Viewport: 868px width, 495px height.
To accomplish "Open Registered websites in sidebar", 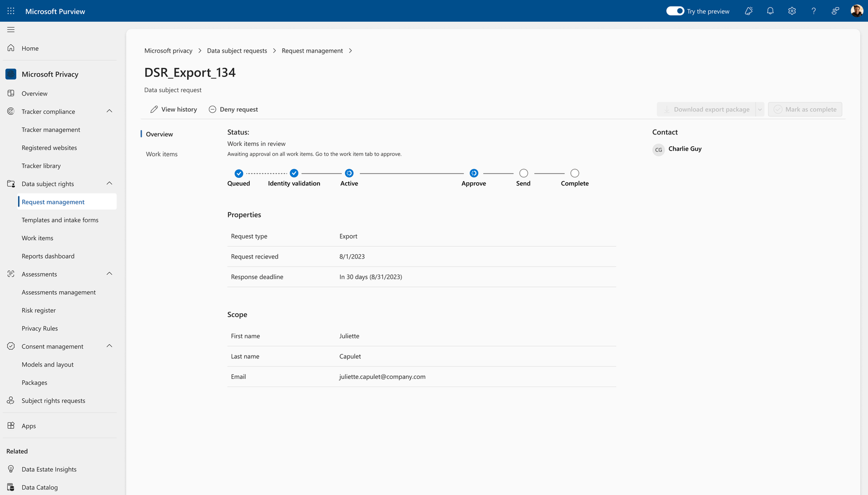I will pyautogui.click(x=49, y=147).
